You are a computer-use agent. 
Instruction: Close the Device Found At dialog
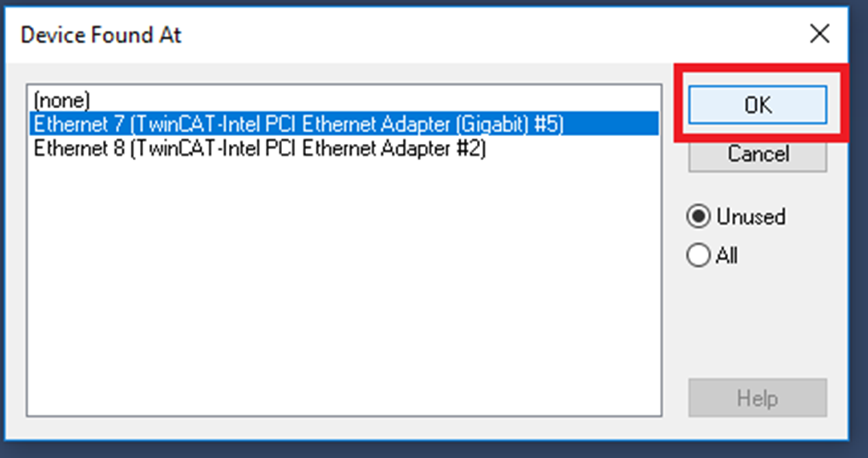[x=819, y=34]
